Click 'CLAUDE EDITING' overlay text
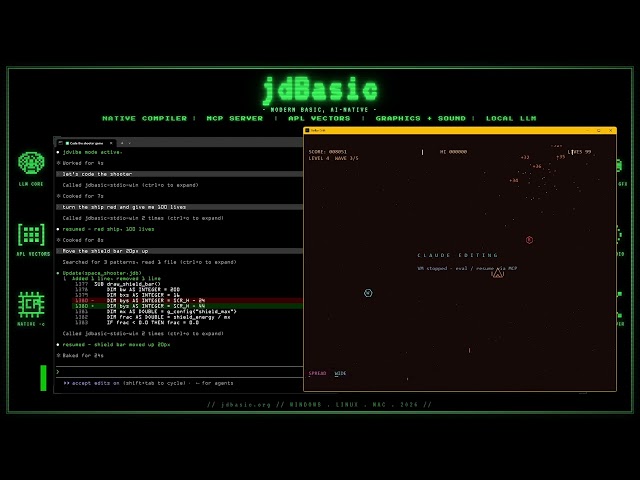The height and width of the screenshot is (480, 640). [458, 255]
